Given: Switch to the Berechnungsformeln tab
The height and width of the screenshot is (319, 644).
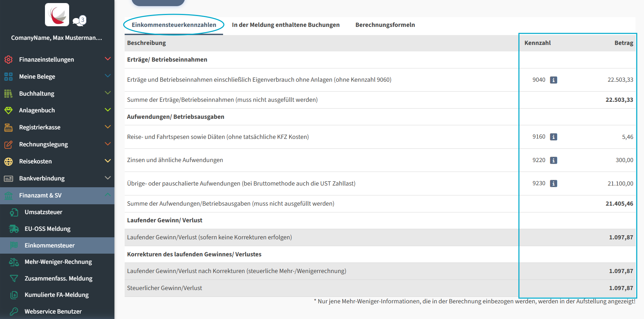Looking at the screenshot, I should (385, 25).
